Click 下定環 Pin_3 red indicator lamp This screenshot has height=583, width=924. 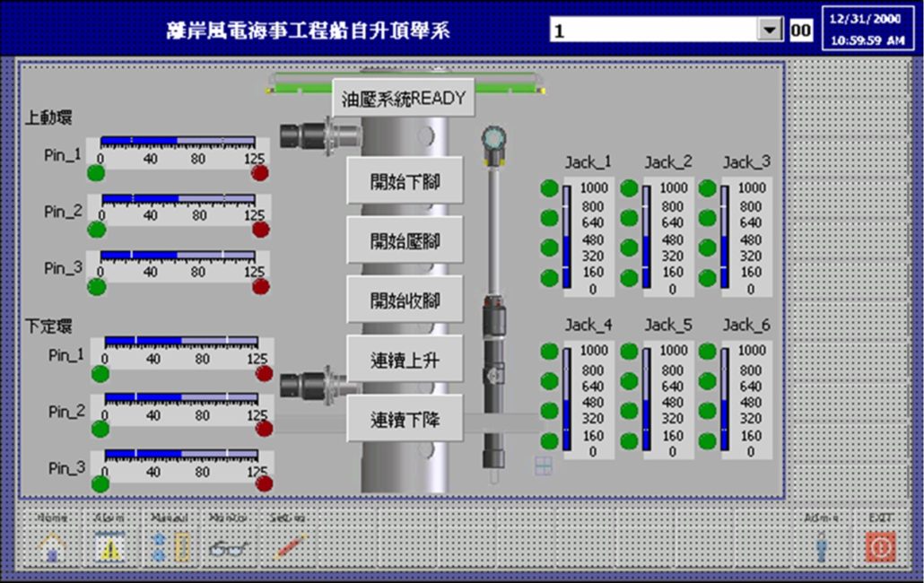(264, 483)
